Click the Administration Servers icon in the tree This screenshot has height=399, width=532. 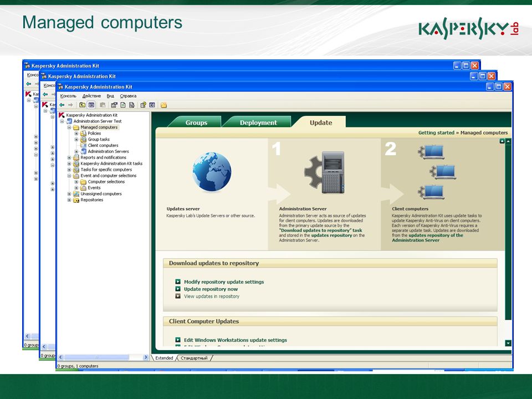pyautogui.click(x=84, y=151)
